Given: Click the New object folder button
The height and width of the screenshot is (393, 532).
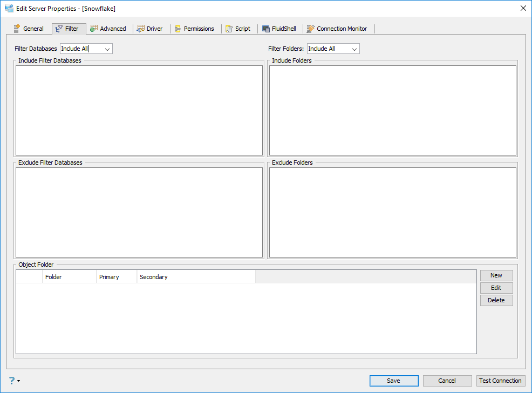Looking at the screenshot, I should (x=496, y=275).
